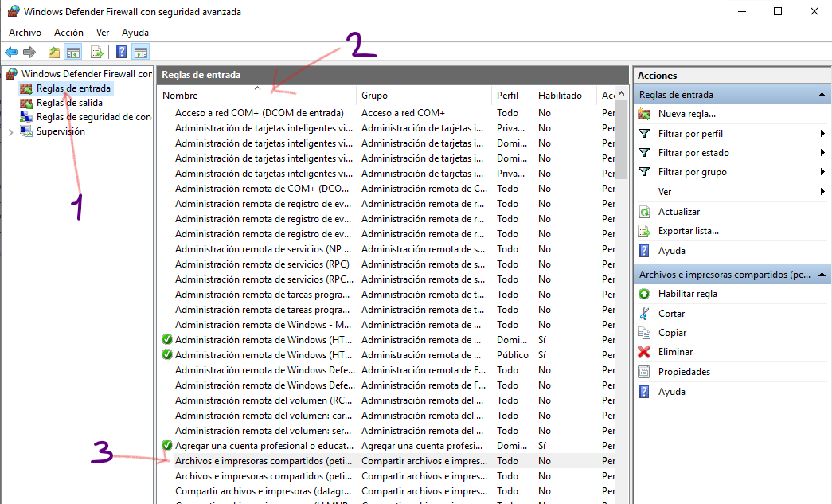Click the rules list vertical scrollbar

(622, 318)
